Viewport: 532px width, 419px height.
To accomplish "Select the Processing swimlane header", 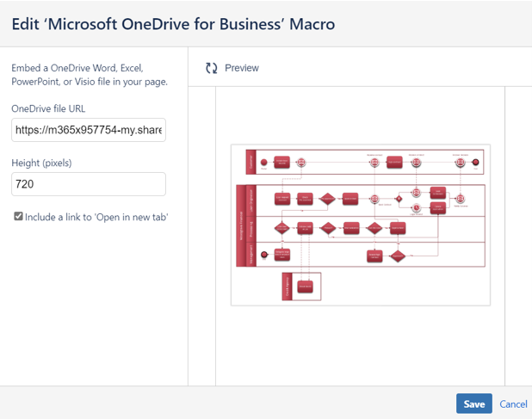I will [251, 229].
